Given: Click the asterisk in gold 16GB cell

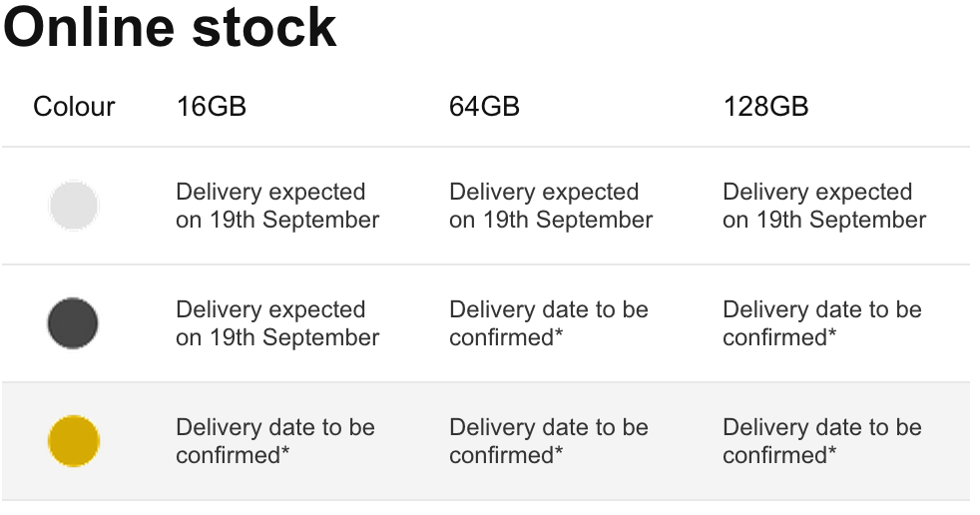Looking at the screenshot, I should 285,453.
